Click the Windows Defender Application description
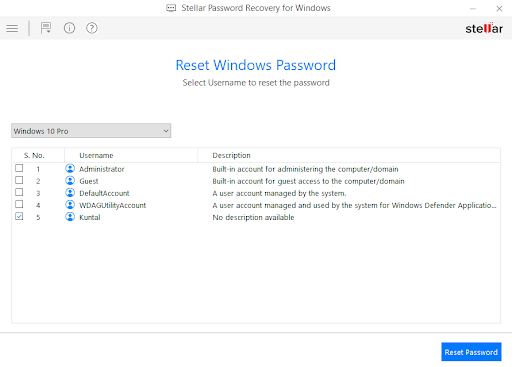 click(354, 205)
